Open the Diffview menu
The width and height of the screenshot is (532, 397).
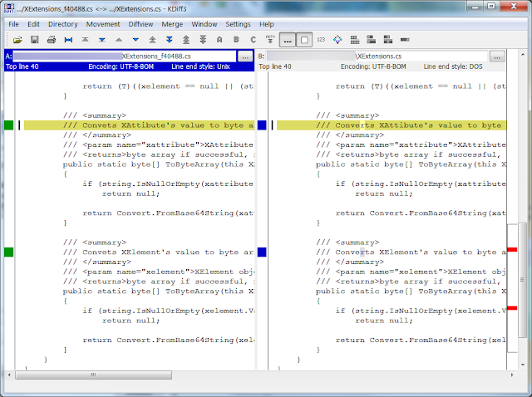(140, 24)
